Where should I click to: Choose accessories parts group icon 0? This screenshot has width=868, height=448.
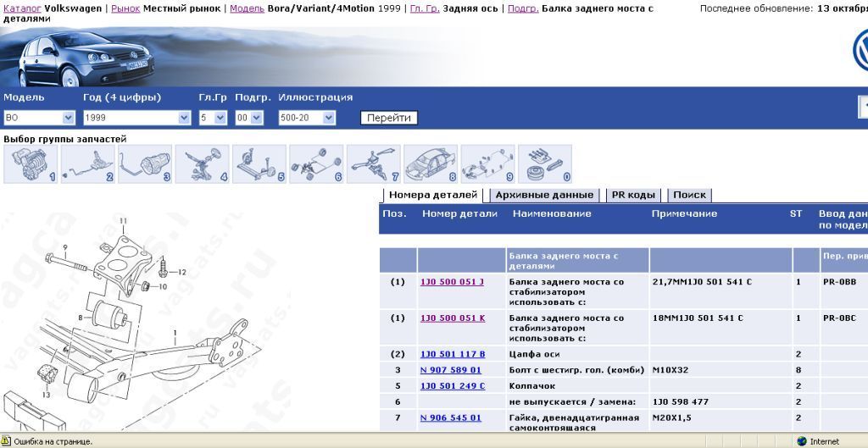(x=545, y=164)
